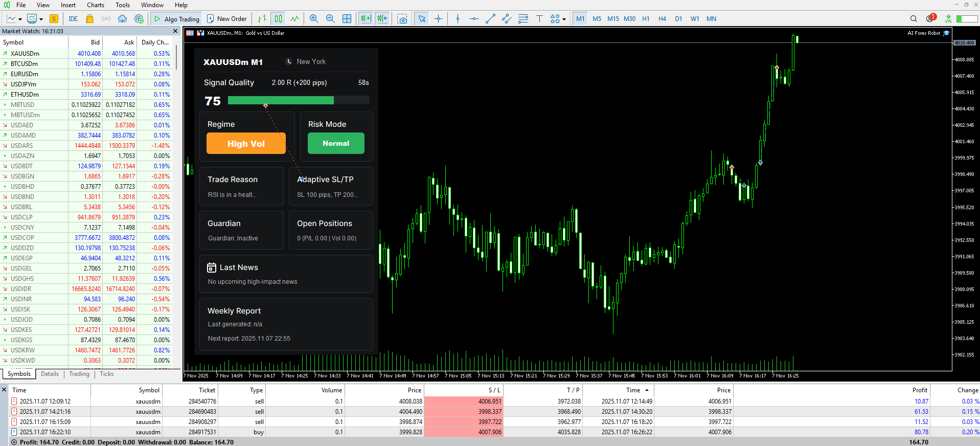Toggle chart shift from right edge
980x446 pixels.
[x=382, y=19]
